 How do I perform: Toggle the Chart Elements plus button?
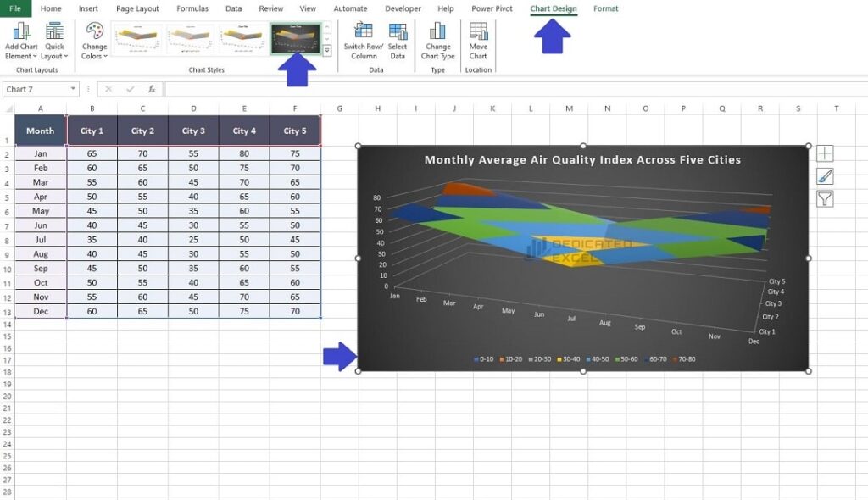pyautogui.click(x=825, y=153)
